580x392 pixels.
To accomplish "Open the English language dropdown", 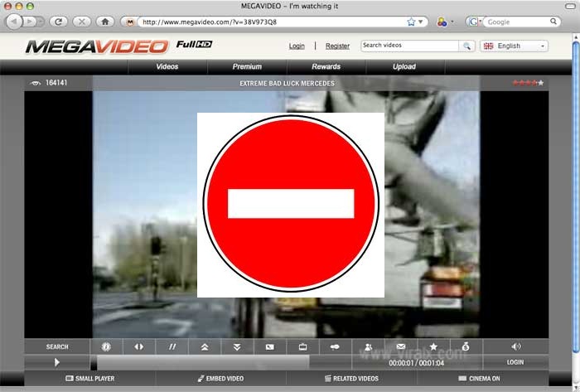I will pos(514,46).
